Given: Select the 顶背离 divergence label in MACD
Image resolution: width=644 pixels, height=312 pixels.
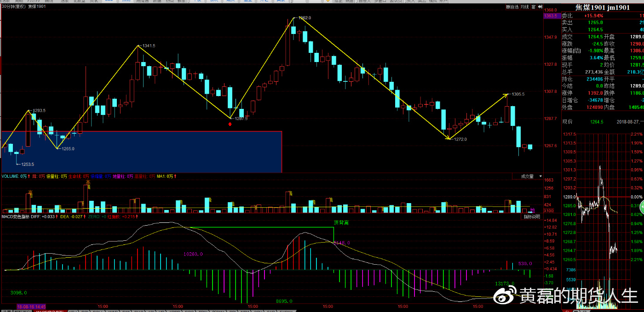Looking at the screenshot, I should click(x=341, y=222).
